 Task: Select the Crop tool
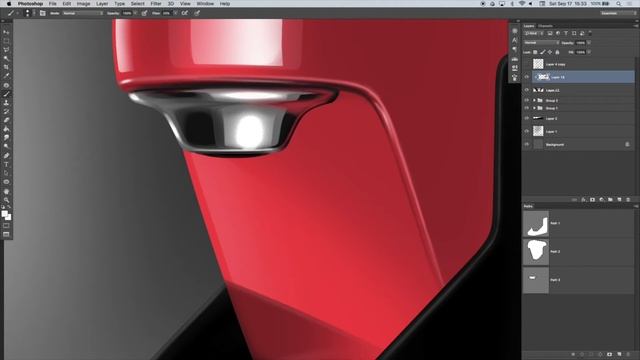(6, 67)
